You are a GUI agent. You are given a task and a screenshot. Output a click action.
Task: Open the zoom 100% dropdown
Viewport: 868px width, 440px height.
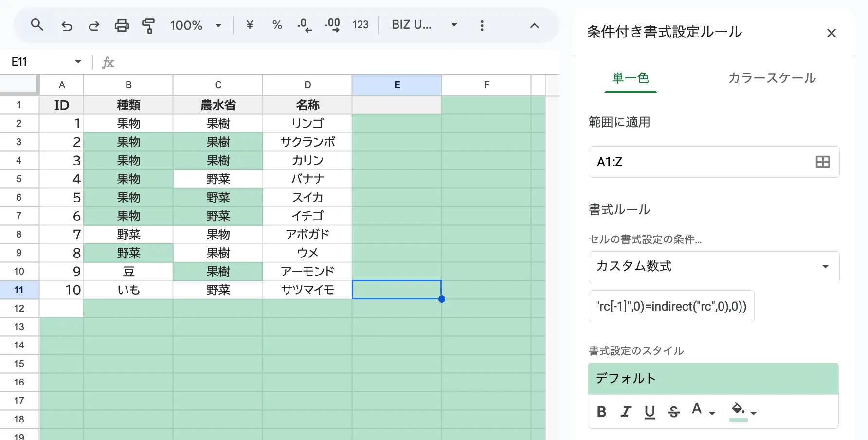point(195,25)
